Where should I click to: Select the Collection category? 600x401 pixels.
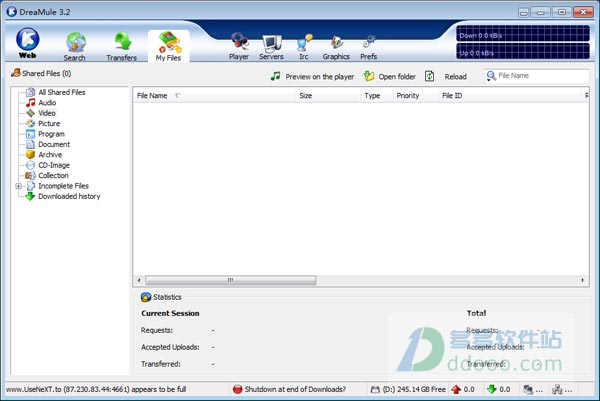tap(53, 175)
